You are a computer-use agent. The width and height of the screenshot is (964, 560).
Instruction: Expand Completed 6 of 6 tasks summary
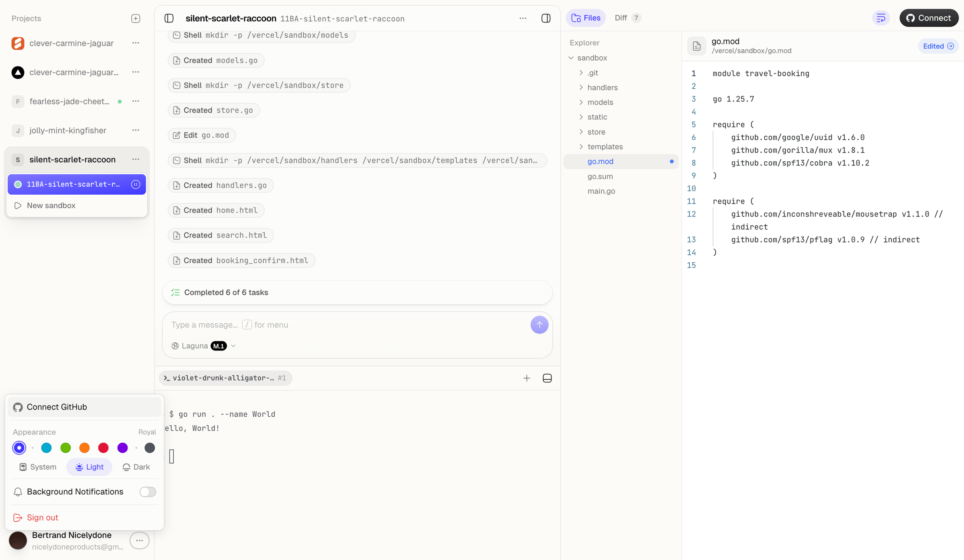pyautogui.click(x=357, y=292)
